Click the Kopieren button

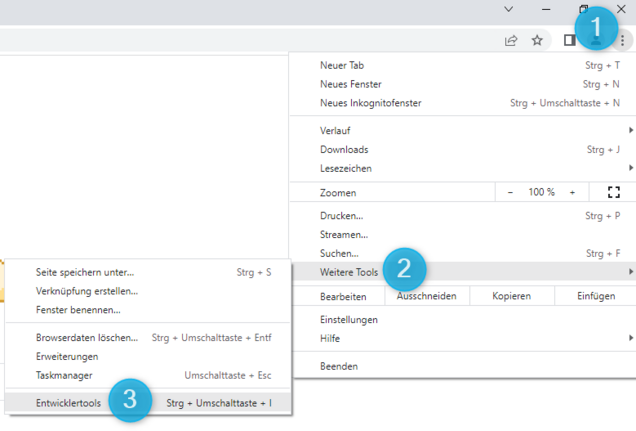(x=511, y=296)
